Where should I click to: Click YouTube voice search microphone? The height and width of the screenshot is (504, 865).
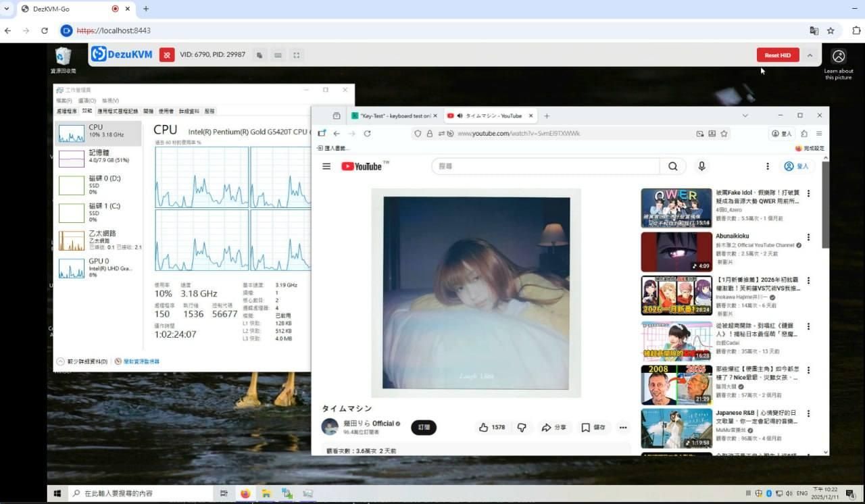tap(701, 166)
